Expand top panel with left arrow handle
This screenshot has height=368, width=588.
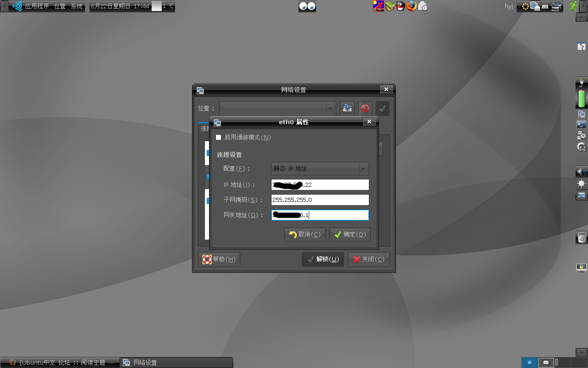(4, 6)
